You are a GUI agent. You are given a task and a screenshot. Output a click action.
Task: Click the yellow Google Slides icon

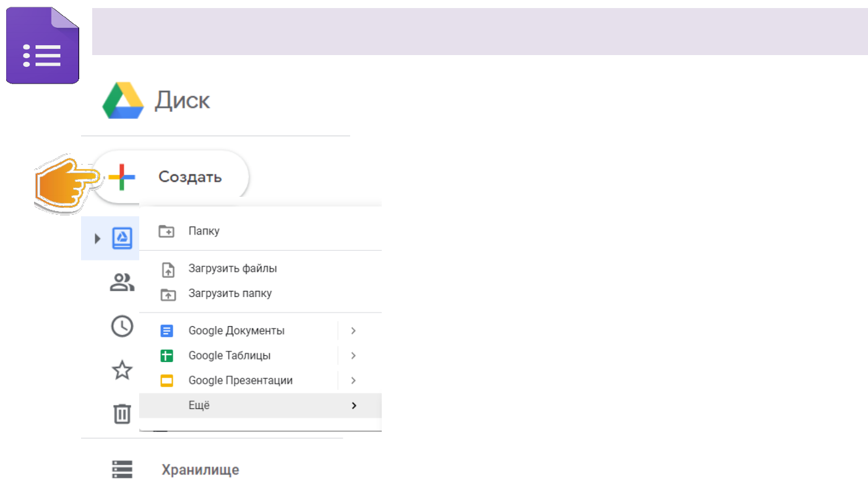[167, 381]
